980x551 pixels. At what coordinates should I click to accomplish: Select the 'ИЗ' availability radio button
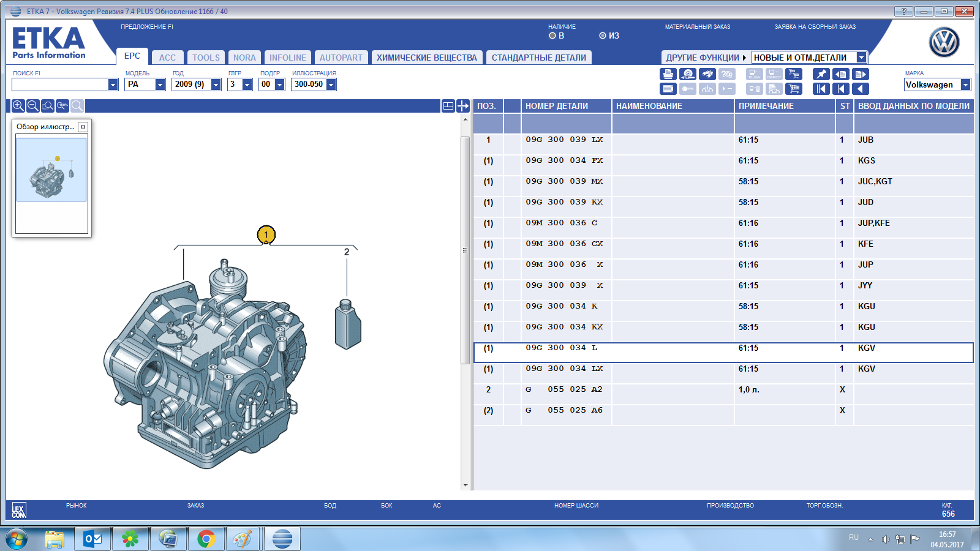coord(603,36)
